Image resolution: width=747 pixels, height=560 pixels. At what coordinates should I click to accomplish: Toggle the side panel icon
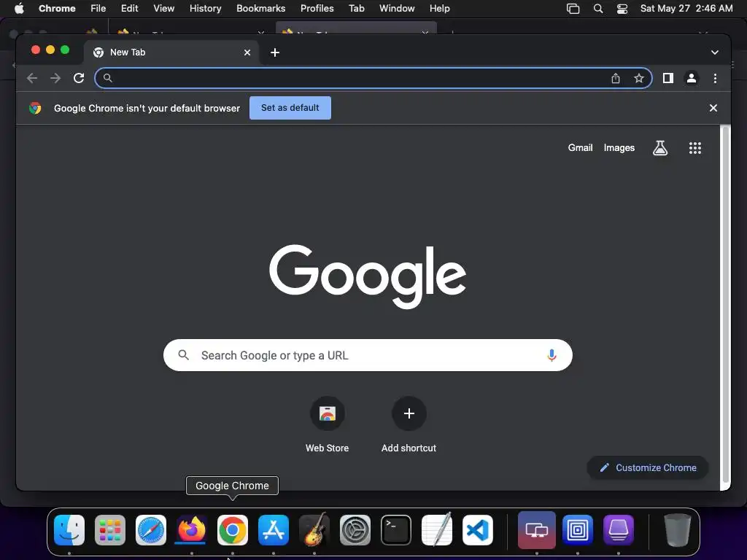tap(668, 78)
